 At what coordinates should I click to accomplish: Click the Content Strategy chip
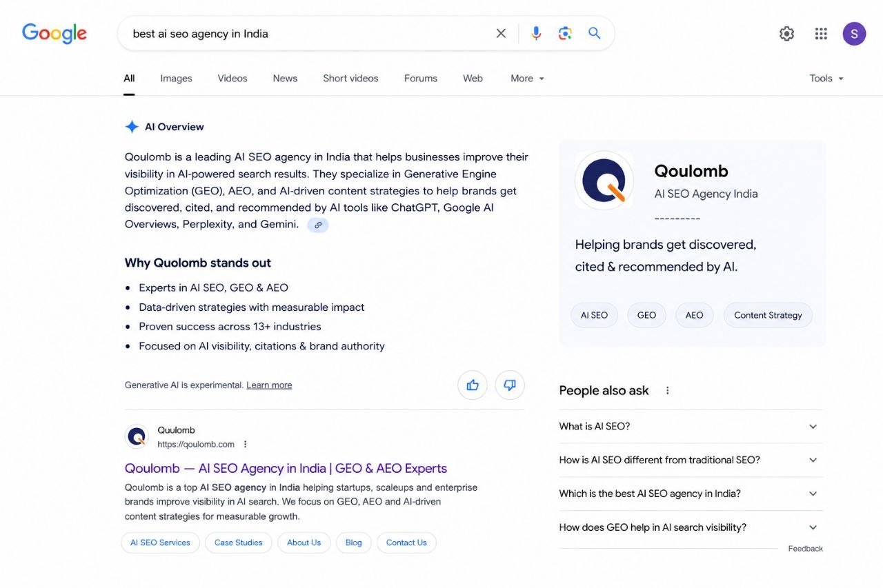tap(768, 315)
